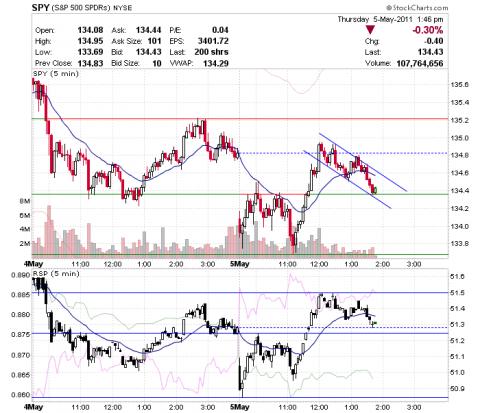Screen dimensions: 480x413
Task: Click the 134.2 price axis label
Action: coord(460,208)
